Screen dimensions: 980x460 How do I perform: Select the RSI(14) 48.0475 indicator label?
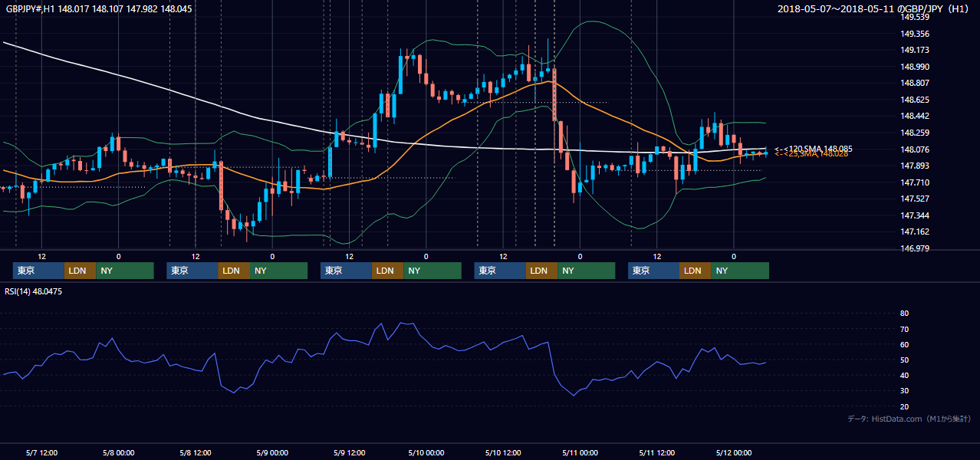point(34,291)
